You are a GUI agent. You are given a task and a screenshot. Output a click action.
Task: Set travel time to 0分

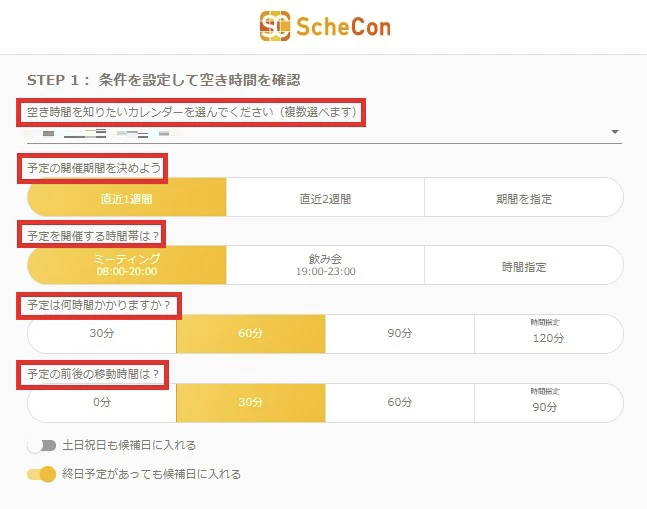102,402
